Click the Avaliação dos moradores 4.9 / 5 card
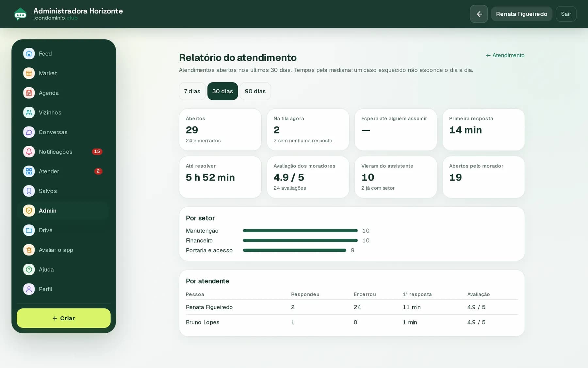588x368 pixels. [x=308, y=177]
